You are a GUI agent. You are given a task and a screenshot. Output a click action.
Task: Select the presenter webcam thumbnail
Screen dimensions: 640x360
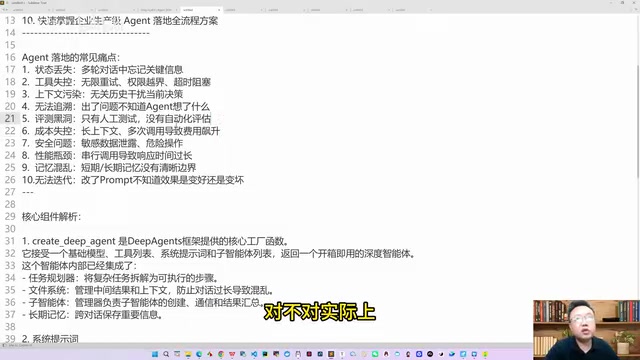(x=586, y=330)
